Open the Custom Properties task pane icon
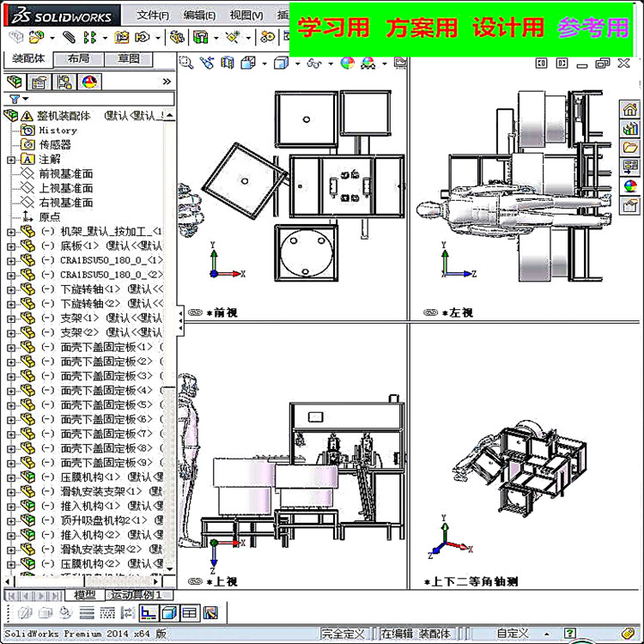The image size is (644, 644). point(629,204)
